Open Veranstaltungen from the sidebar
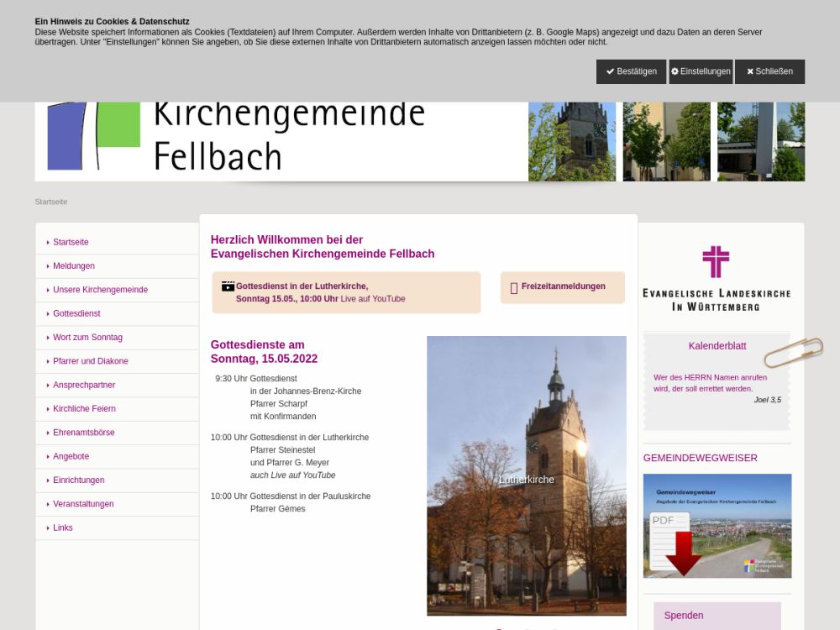Screen dimensions: 840x630 [83, 504]
